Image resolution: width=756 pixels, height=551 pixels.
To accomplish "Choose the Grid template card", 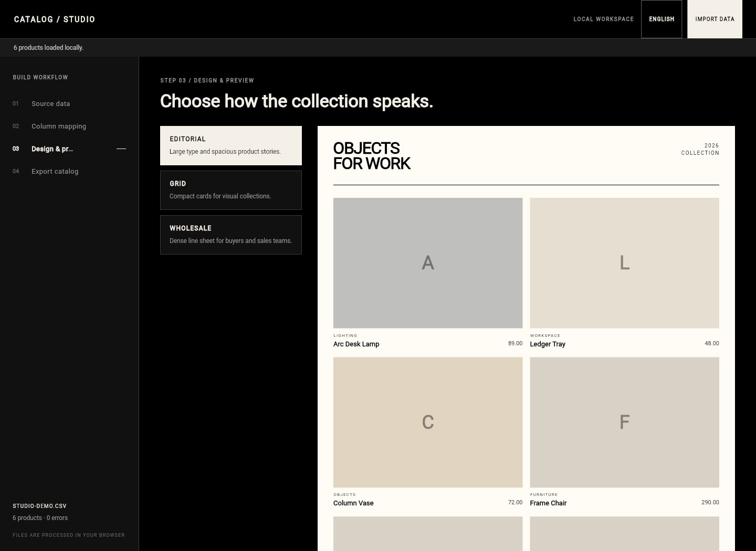I will (x=231, y=190).
